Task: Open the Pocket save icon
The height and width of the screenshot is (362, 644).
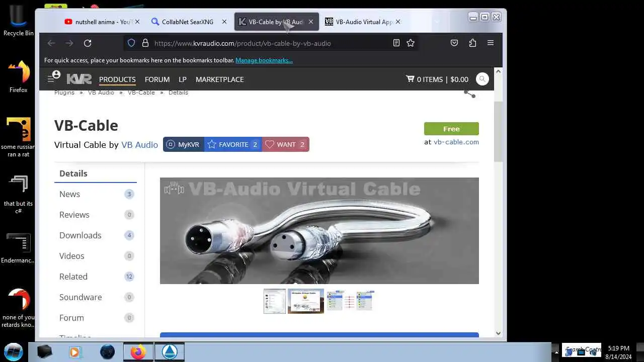Action: point(454,43)
